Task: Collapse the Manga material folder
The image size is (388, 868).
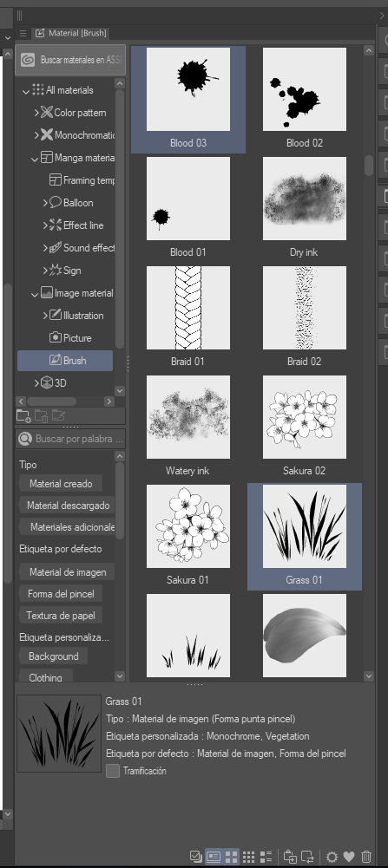Action: 35,159
